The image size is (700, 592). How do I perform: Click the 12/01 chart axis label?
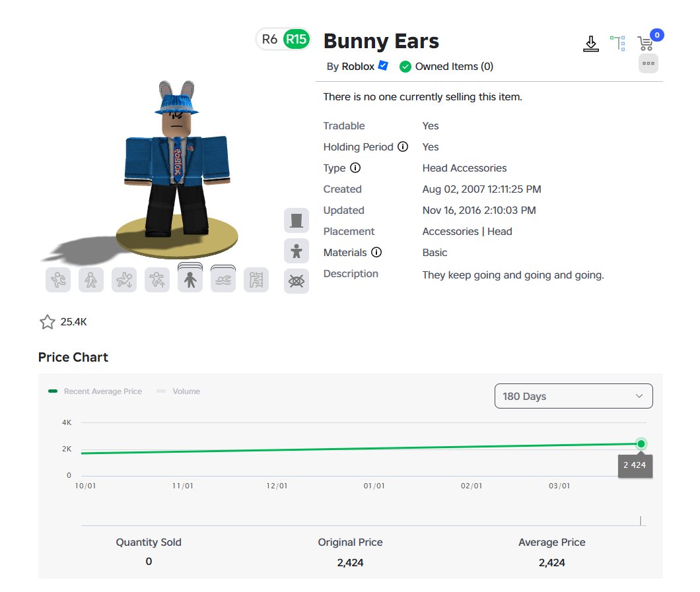click(x=277, y=486)
